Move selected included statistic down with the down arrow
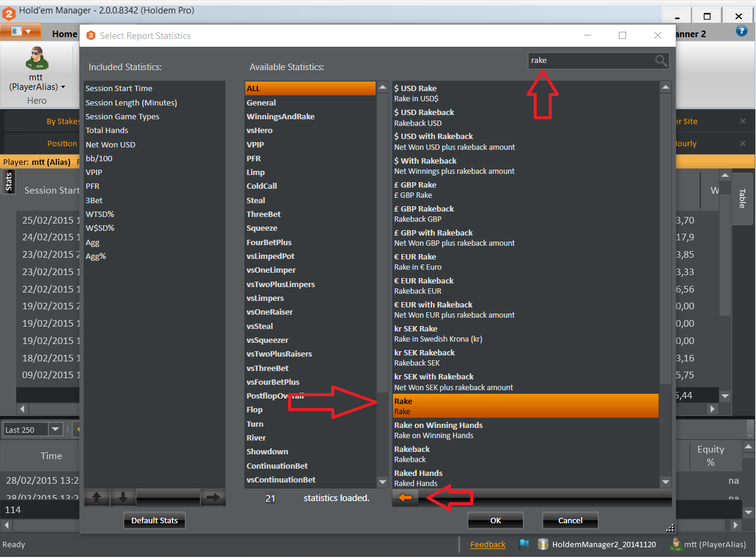 pos(123,497)
